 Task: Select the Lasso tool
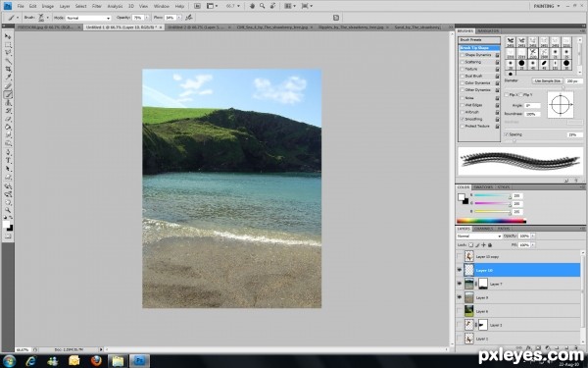8,53
